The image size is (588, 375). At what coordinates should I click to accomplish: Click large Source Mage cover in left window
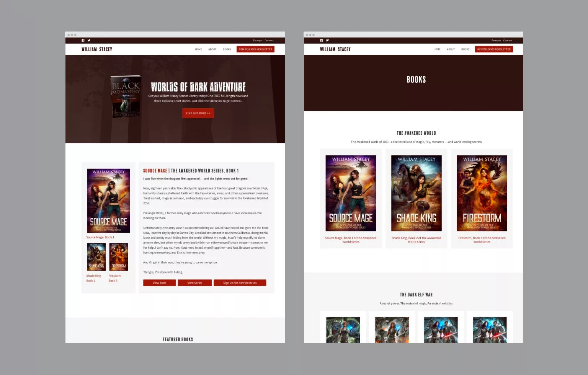click(x=108, y=201)
